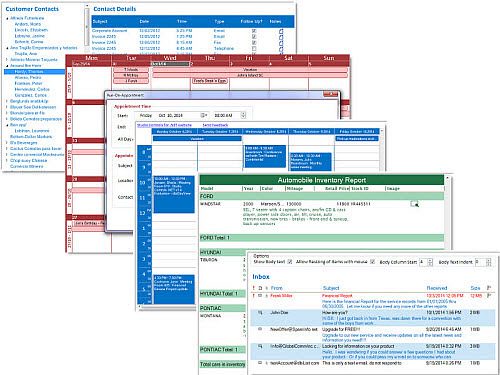
Task: Increase the Body Column Start stepper value
Action: 430,260
